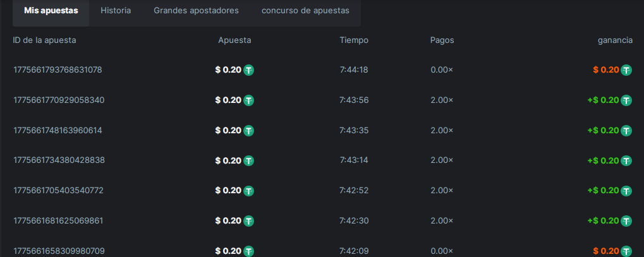
Task: Click the Tether coin icon beside the 7:42:52 bet amount
Action: (x=249, y=190)
